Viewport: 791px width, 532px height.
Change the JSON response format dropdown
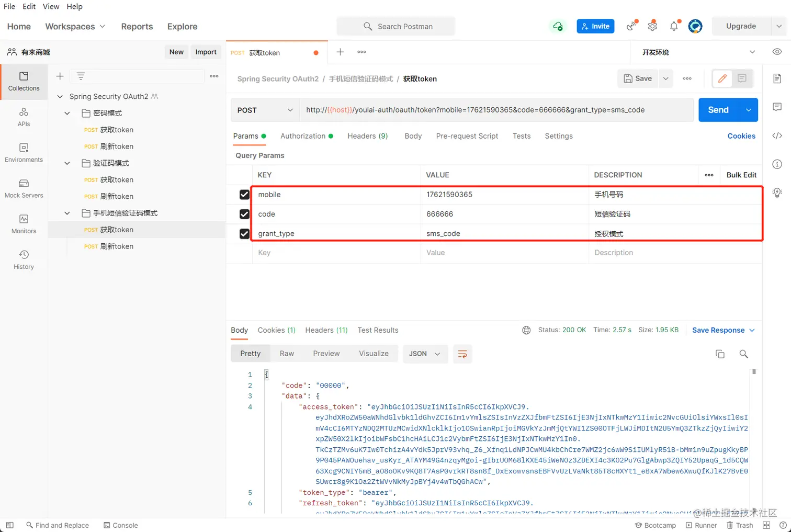click(425, 354)
